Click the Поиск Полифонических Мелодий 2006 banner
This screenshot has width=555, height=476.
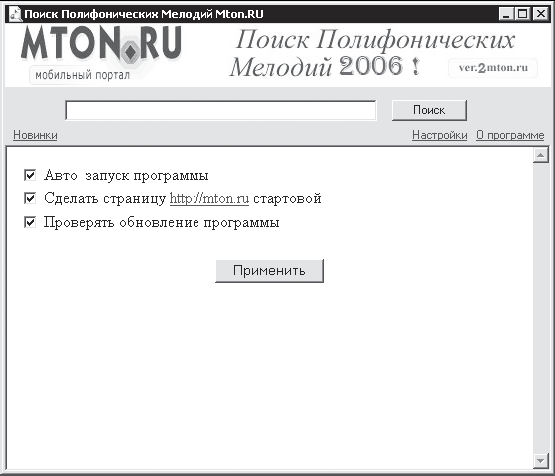pos(372,53)
